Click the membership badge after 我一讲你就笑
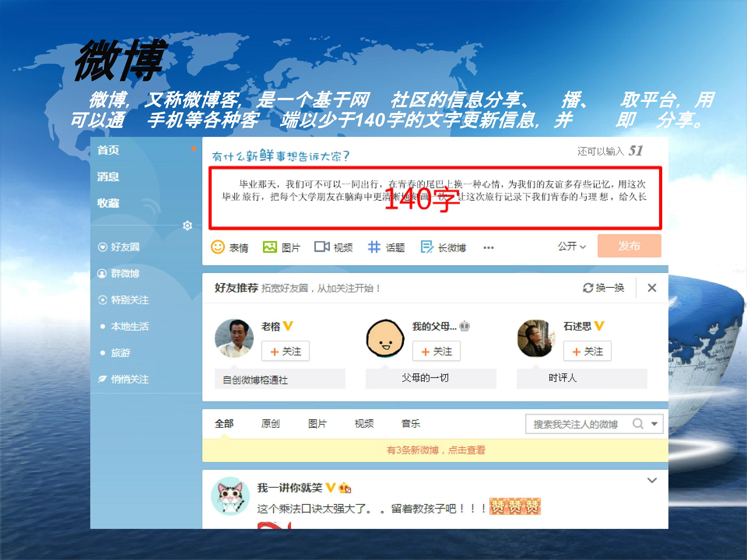 tap(345, 488)
